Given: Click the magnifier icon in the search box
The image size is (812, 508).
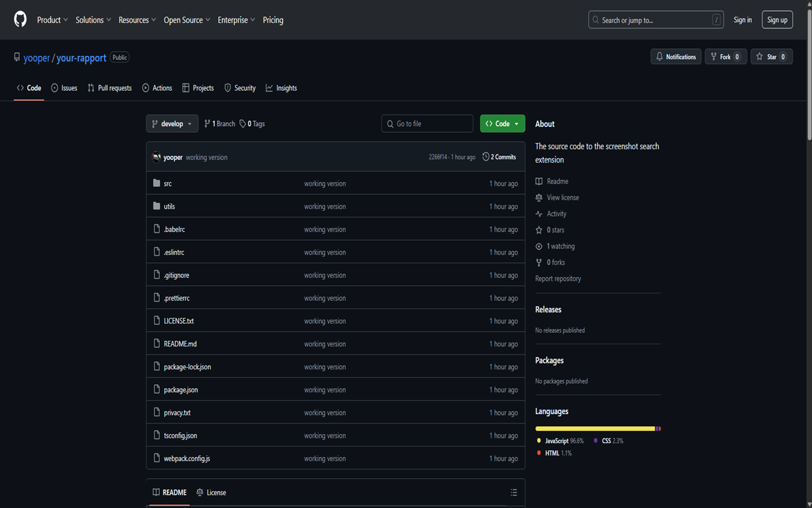Looking at the screenshot, I should [596, 20].
